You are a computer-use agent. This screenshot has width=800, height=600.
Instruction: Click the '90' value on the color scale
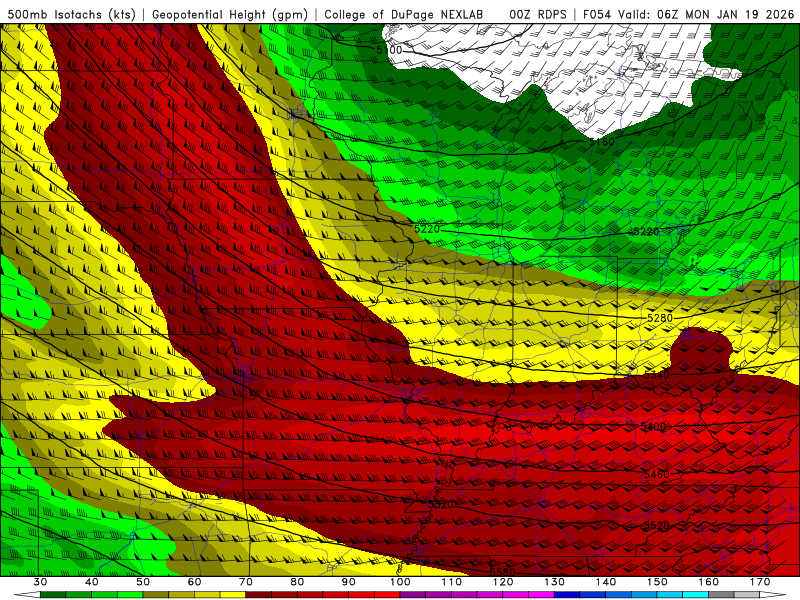[x=349, y=582]
